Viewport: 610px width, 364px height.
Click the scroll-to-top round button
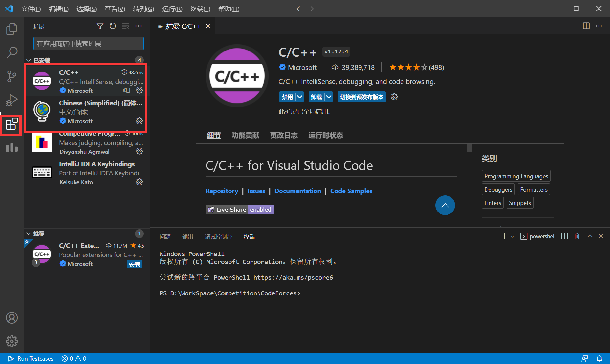point(445,205)
